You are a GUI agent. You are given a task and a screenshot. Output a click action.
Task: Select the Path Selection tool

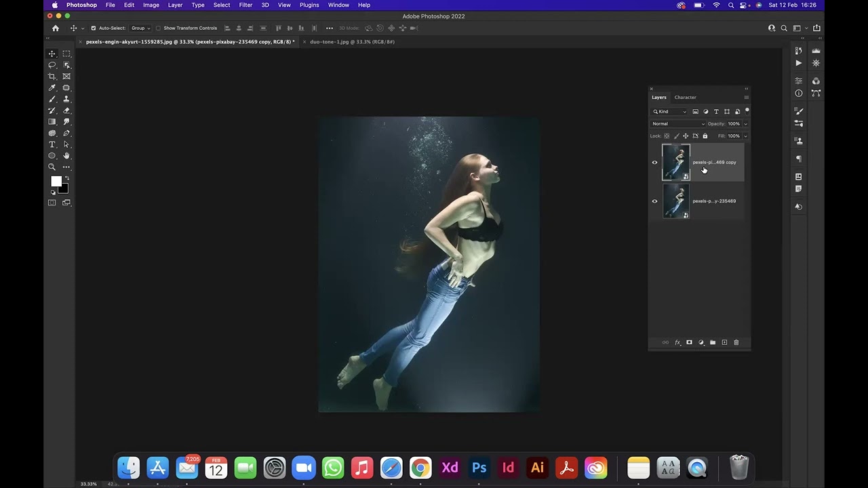coord(66,144)
